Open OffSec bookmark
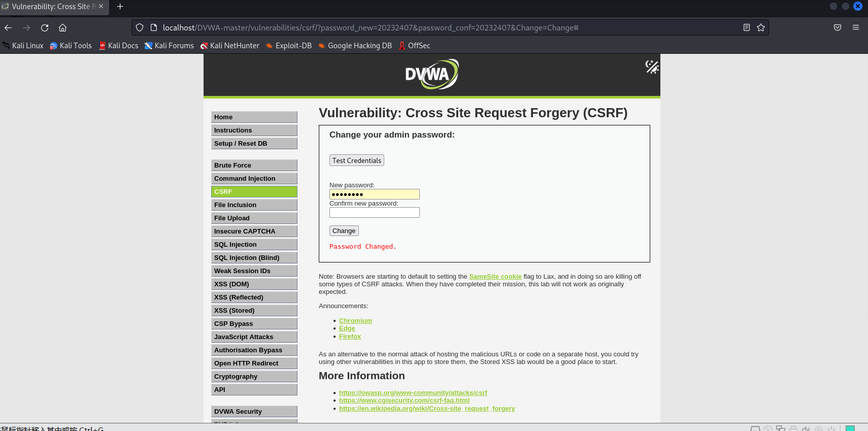This screenshot has width=868, height=431. [414, 46]
